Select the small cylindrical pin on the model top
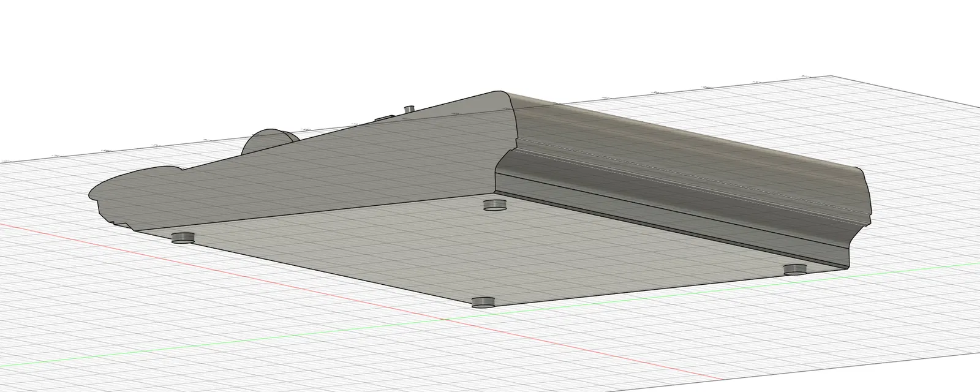Screen dimensions: 980x392 [x=410, y=108]
